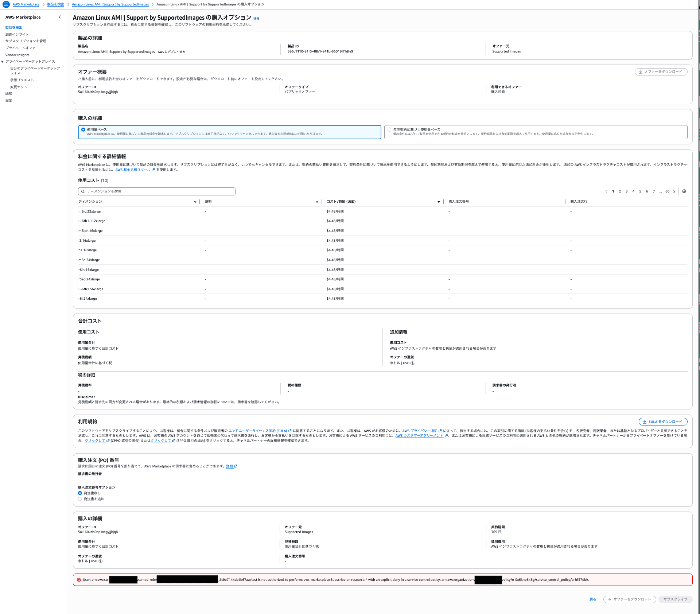Go to next page of usage costs

[x=674, y=191]
